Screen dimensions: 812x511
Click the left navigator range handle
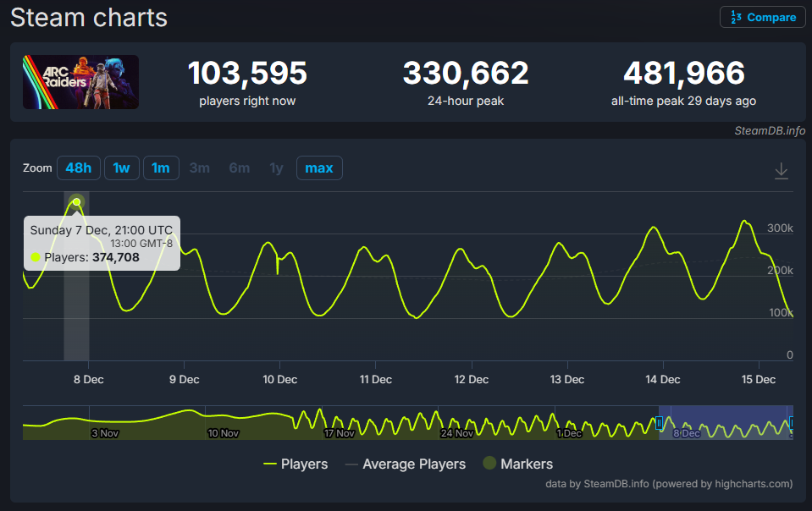pos(660,423)
